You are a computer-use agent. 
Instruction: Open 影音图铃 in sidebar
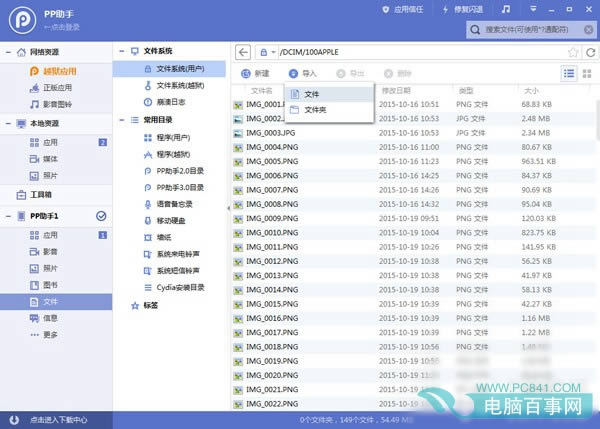51,104
